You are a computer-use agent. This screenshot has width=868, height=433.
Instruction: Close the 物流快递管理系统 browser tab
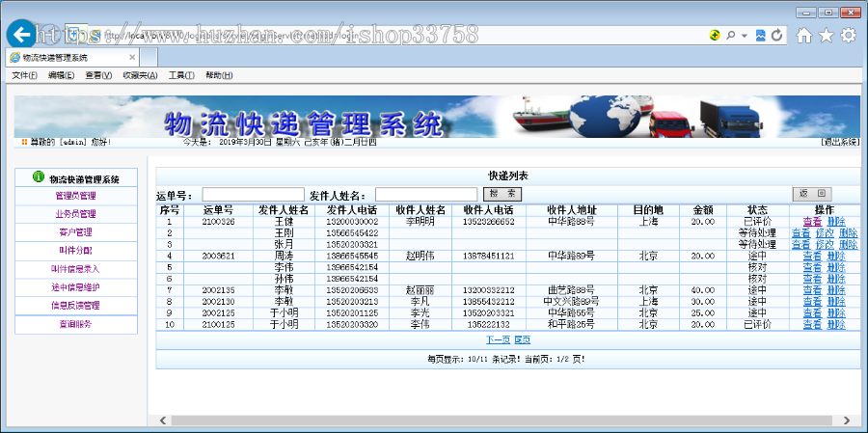132,57
